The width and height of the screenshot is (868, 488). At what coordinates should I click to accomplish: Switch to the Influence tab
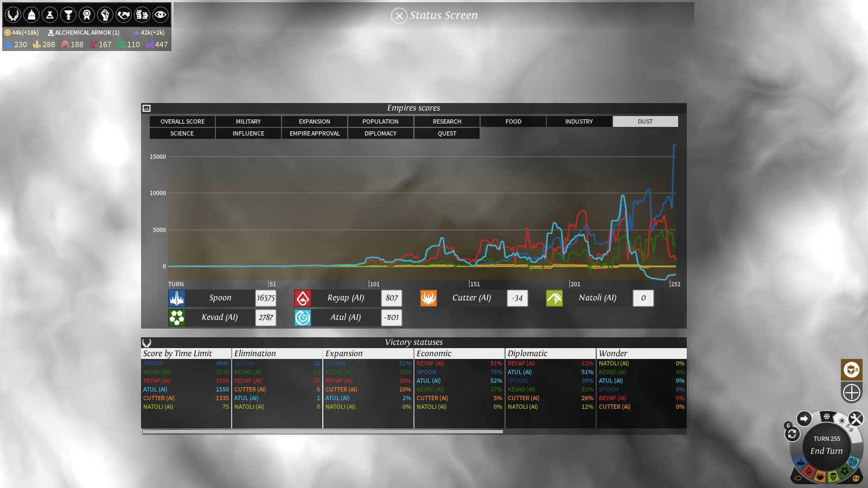point(248,133)
